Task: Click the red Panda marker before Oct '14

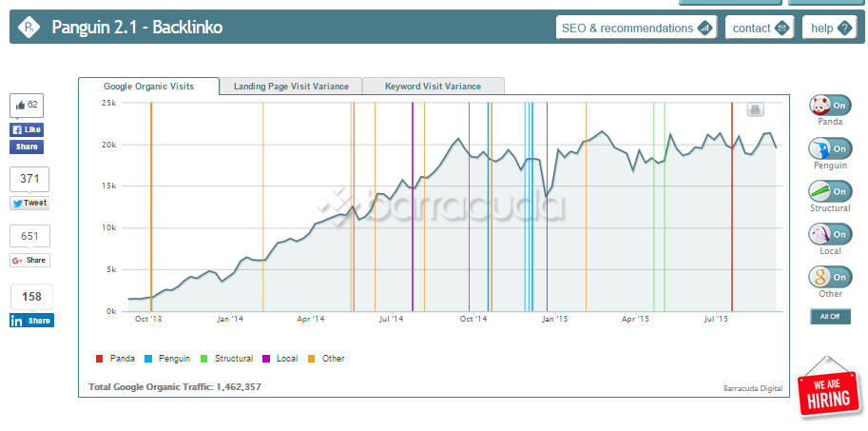Action: click(x=469, y=206)
